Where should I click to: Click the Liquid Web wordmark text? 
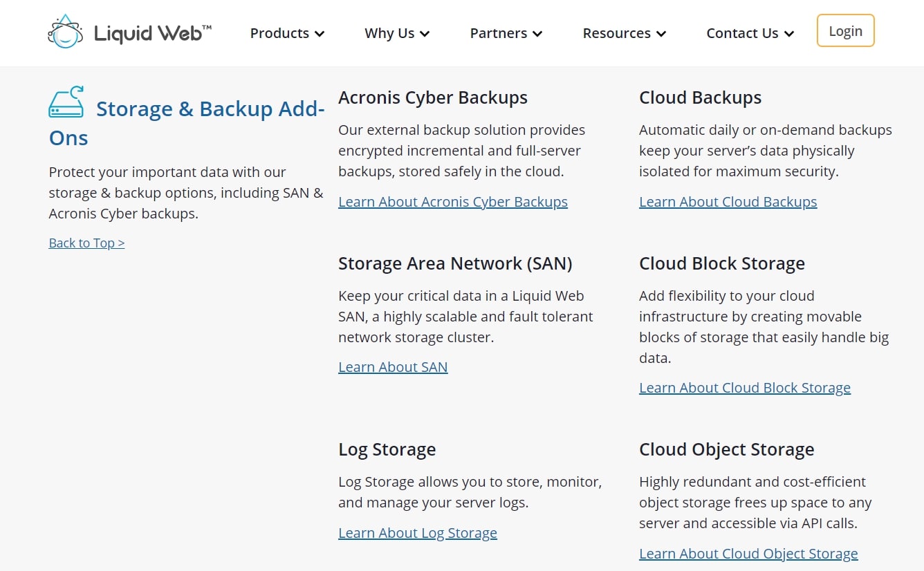coord(153,32)
